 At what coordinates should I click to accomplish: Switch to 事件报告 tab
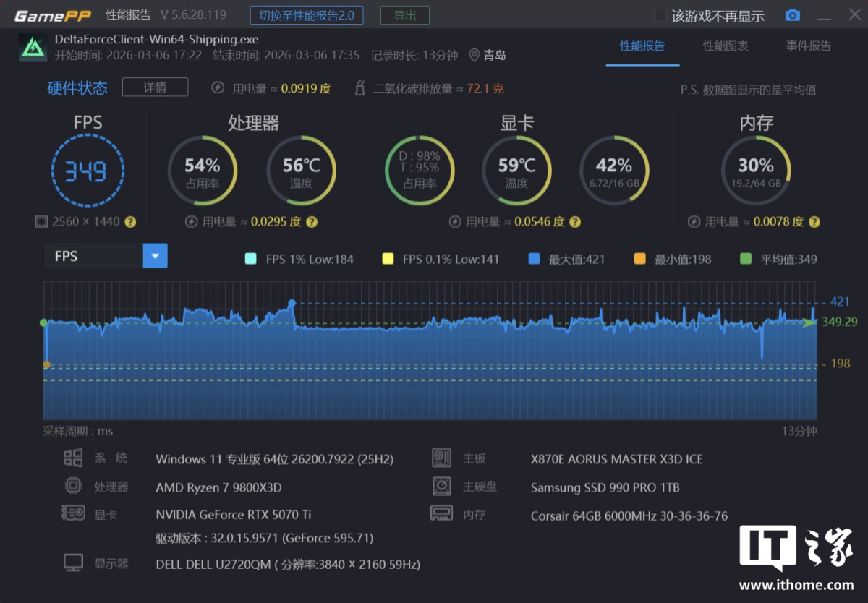(809, 46)
